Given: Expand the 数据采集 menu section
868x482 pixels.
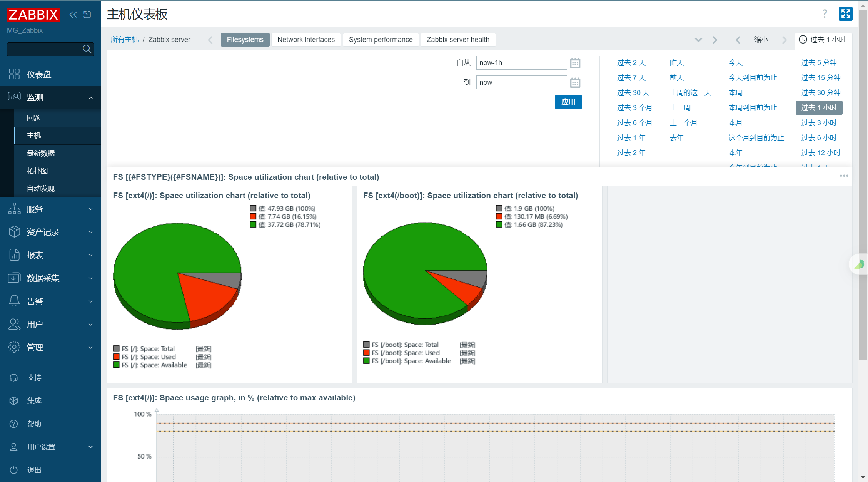Looking at the screenshot, I should [x=50, y=278].
